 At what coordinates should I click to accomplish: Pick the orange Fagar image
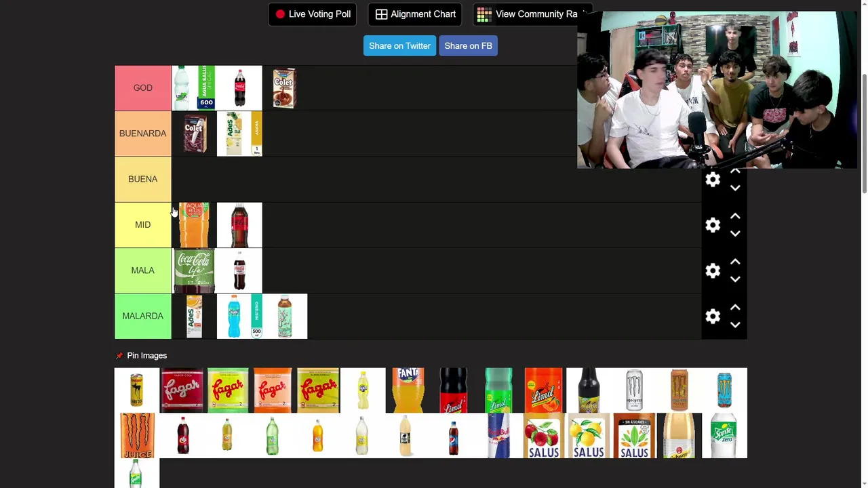(273, 390)
